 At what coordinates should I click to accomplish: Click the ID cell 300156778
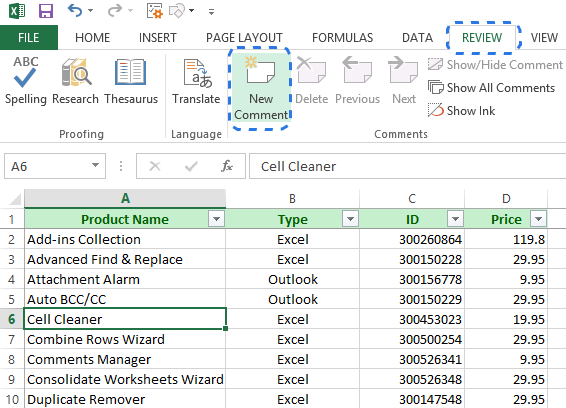point(412,279)
